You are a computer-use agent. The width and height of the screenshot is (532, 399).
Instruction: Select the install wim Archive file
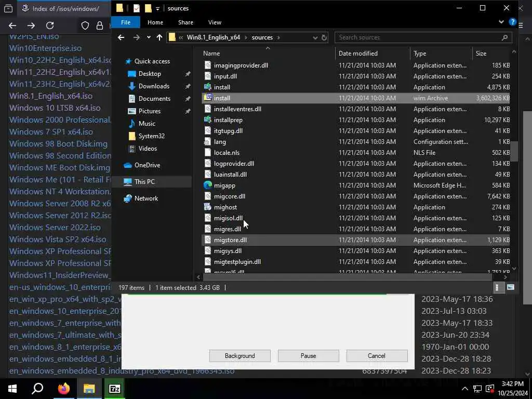pos(356,98)
